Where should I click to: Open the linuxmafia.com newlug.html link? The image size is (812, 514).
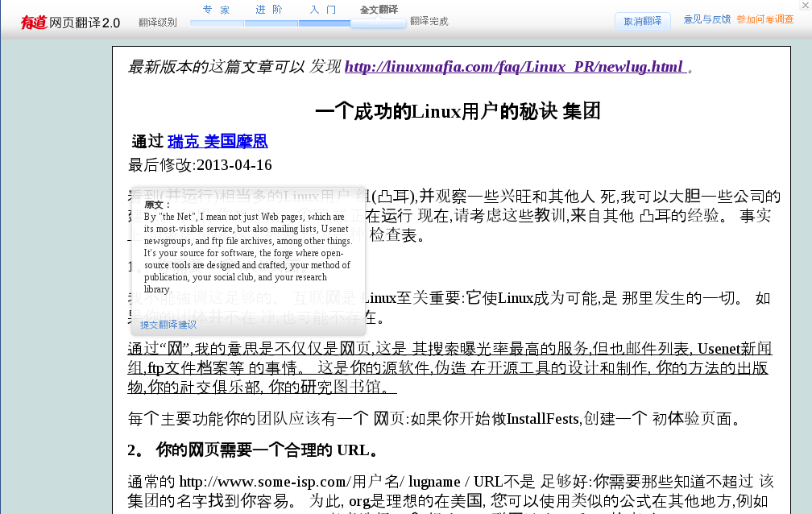click(516, 66)
